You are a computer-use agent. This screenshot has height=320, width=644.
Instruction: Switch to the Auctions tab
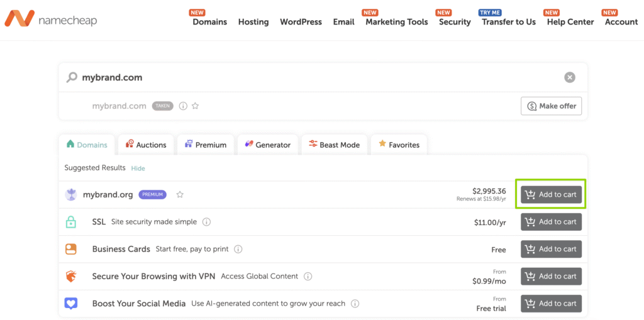tap(145, 145)
